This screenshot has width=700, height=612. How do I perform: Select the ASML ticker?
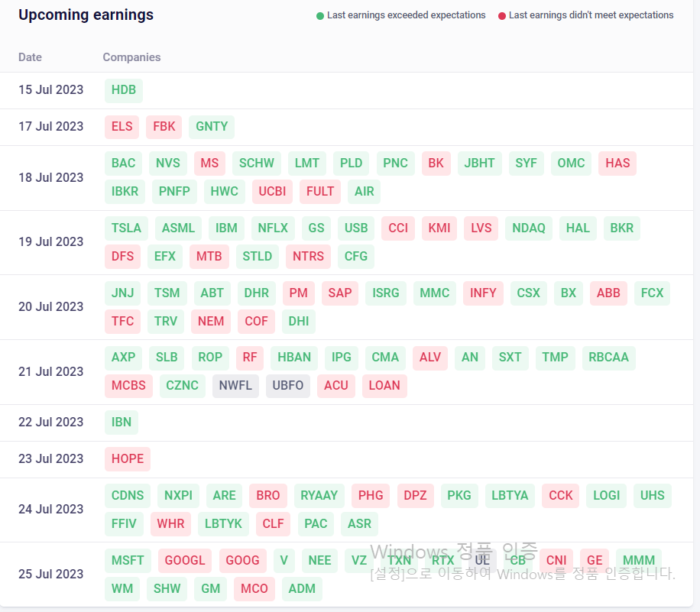pyautogui.click(x=178, y=228)
